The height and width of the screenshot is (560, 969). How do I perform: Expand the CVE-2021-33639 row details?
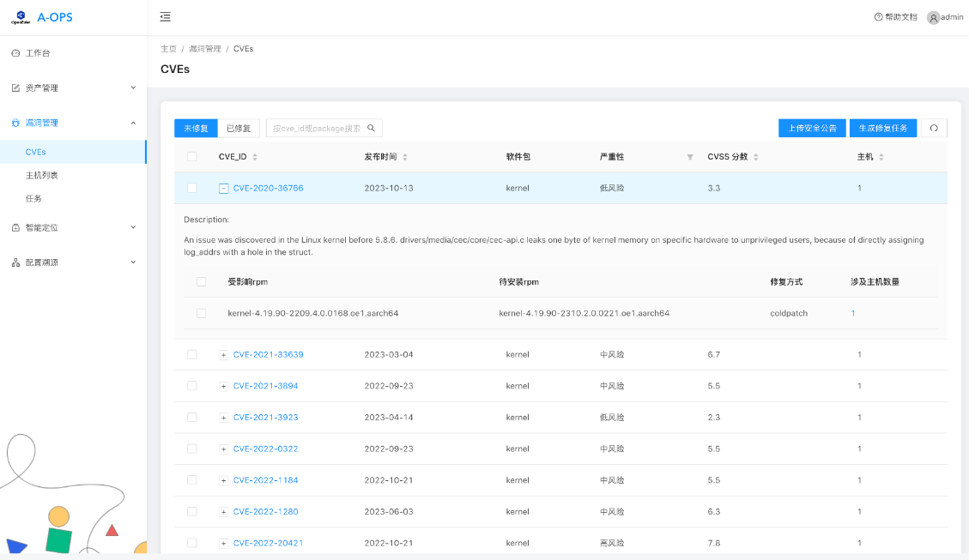(x=224, y=354)
